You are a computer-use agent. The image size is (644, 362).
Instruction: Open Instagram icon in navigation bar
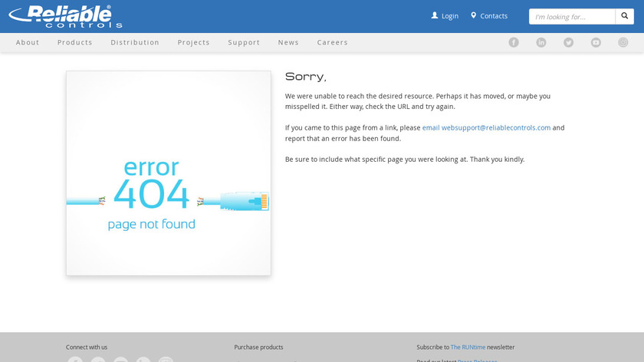click(x=623, y=42)
